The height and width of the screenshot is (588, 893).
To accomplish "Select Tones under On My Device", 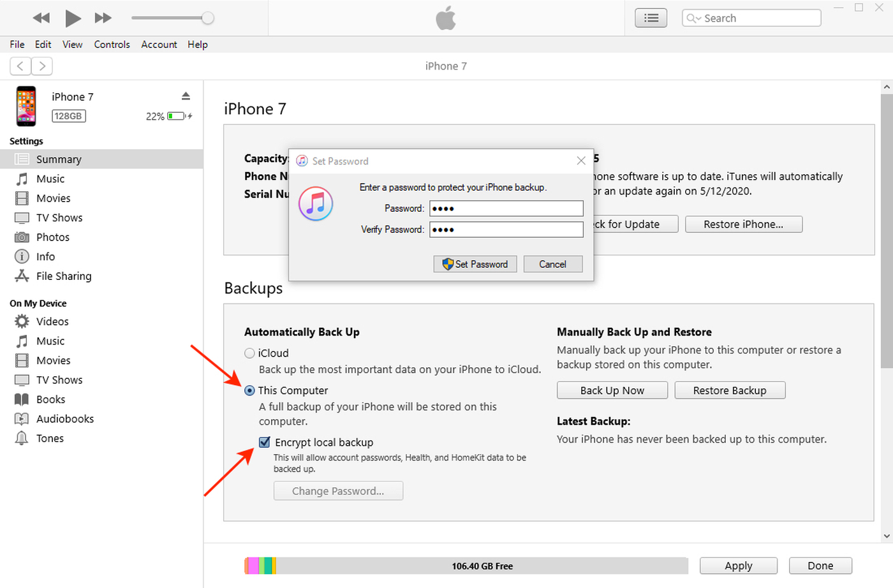I will tap(50, 438).
